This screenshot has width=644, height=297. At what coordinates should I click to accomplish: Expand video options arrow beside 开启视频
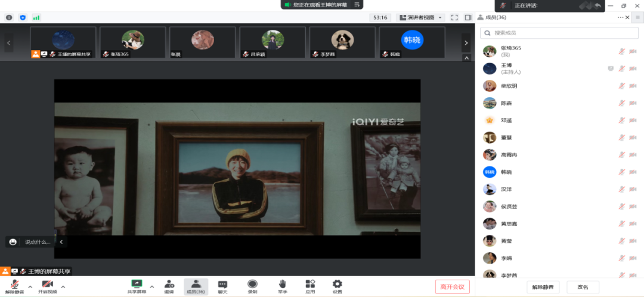63,287
